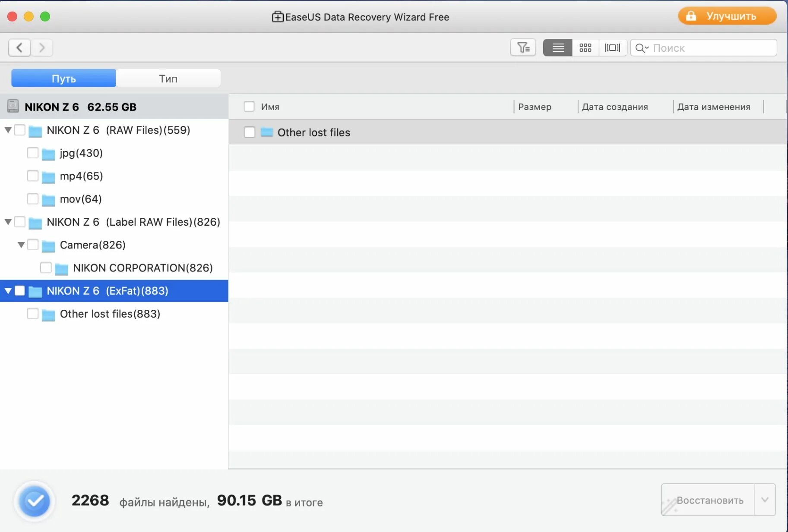The width and height of the screenshot is (788, 532).
Task: Click the ExFat folder icon
Action: (x=35, y=291)
